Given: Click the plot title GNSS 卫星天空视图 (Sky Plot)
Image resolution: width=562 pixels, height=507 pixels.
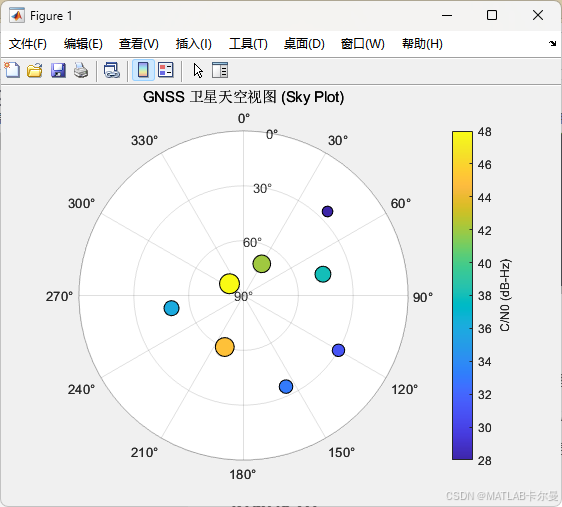Looking at the screenshot, I should [243, 97].
